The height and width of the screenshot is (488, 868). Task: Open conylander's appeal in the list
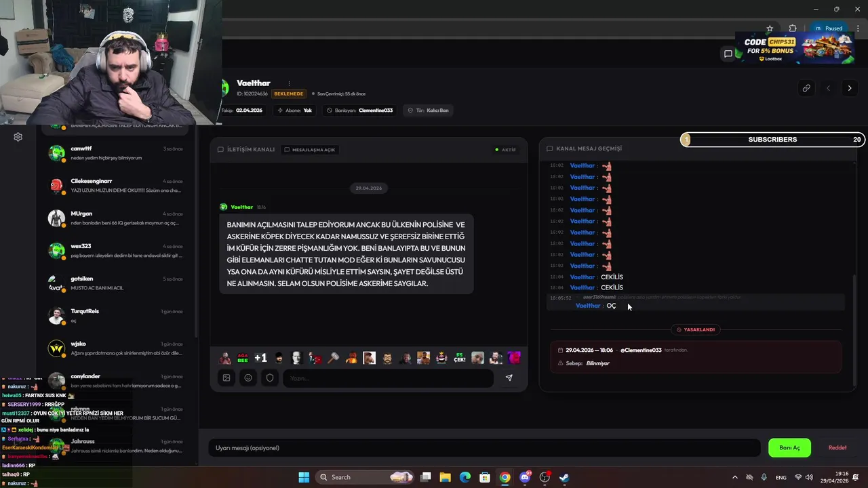115,381
